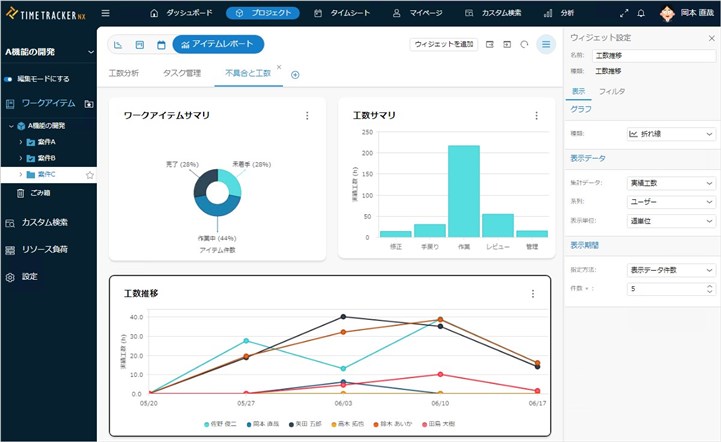Screen dimensions: 721x442
Task: Click the 名前 input field
Action: click(x=653, y=55)
